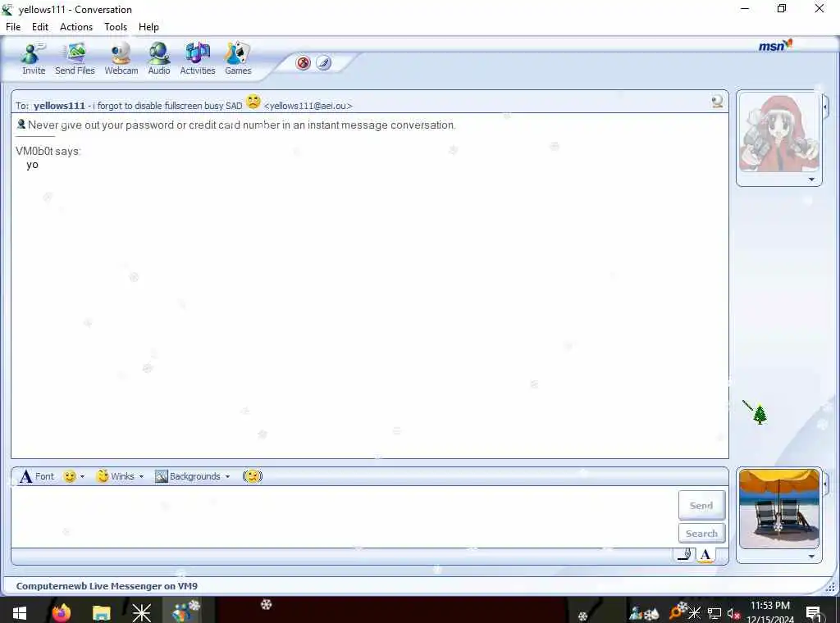Open the Backgrounds menu
840x623 pixels.
tap(192, 476)
